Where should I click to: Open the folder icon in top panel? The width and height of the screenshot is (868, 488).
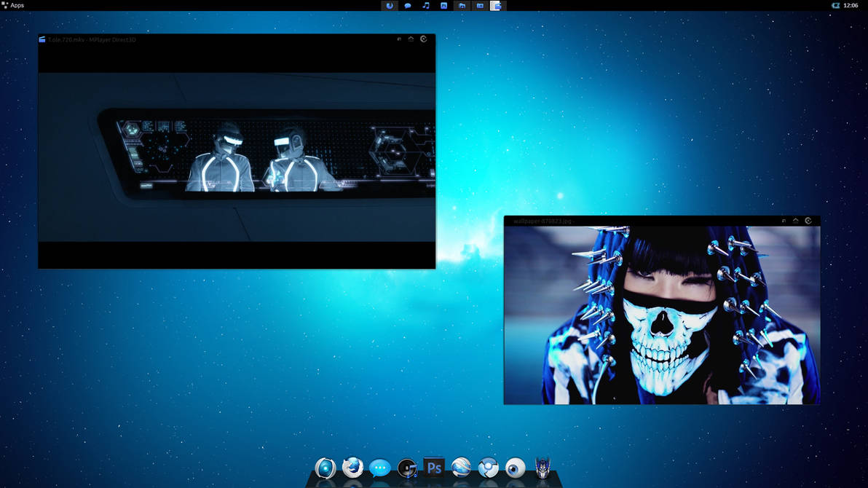[x=462, y=6]
